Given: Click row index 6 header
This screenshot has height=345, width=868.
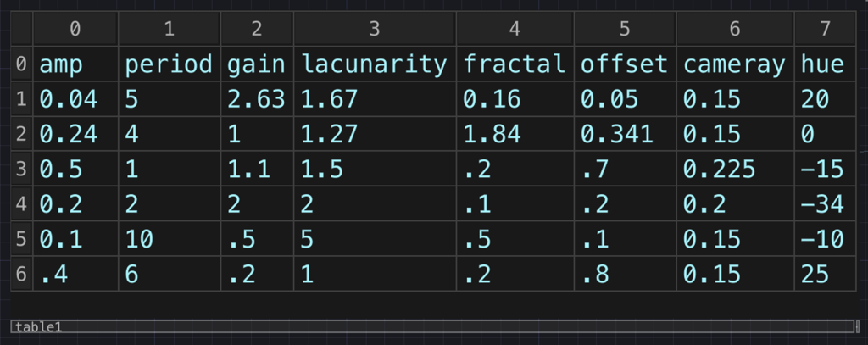Looking at the screenshot, I should (x=21, y=274).
